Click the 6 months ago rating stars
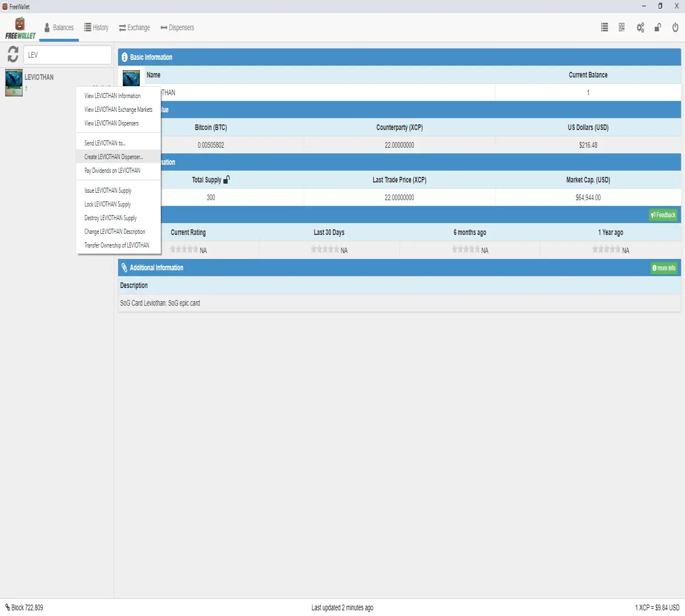Viewport: 685px width, 616px height. tap(466, 249)
